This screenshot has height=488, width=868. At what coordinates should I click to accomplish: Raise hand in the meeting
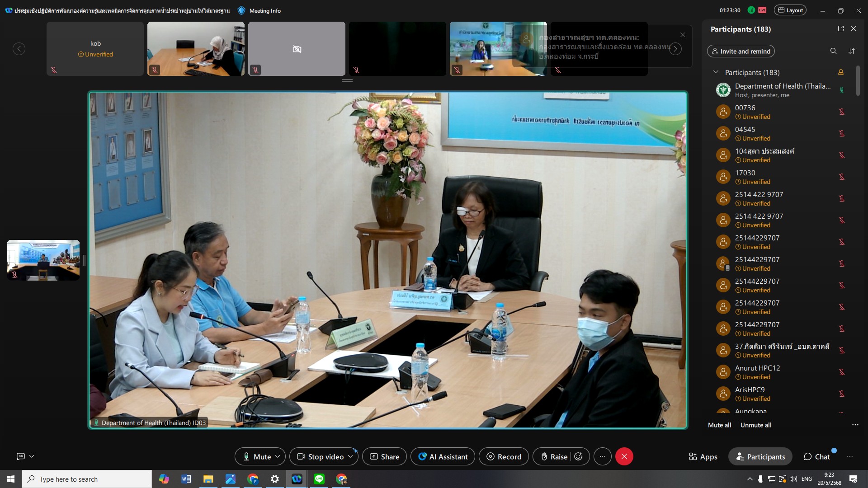[x=554, y=456]
